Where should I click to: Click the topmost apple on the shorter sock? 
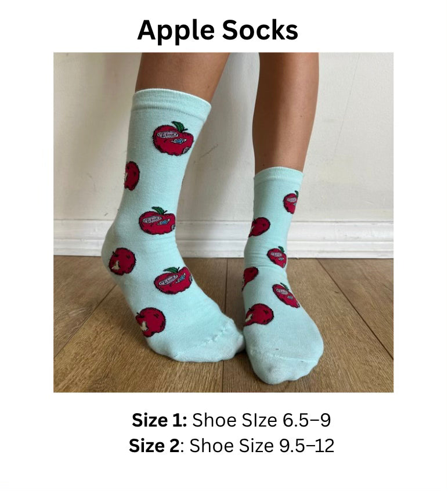click(x=291, y=203)
